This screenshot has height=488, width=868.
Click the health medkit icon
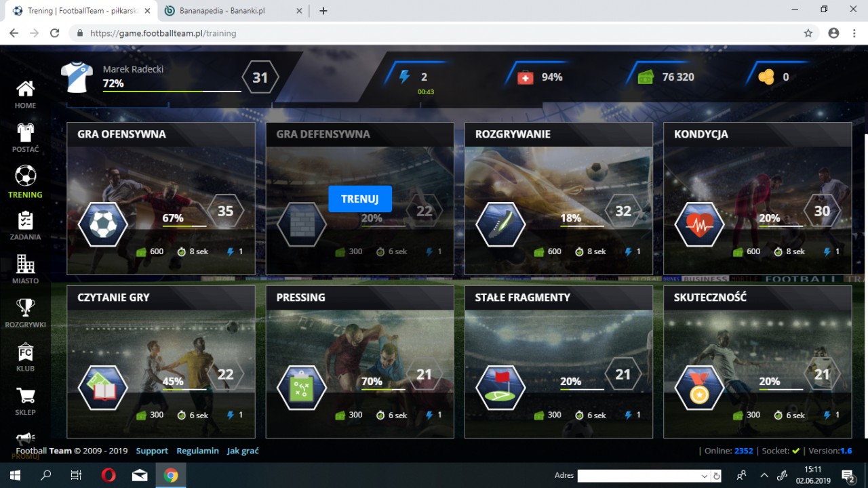tap(525, 77)
